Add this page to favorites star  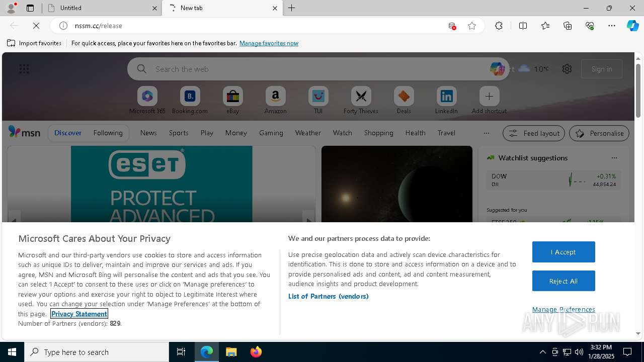click(x=472, y=26)
